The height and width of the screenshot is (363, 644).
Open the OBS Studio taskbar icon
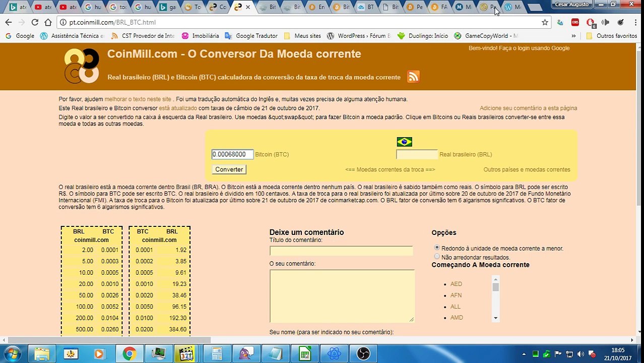point(363,354)
